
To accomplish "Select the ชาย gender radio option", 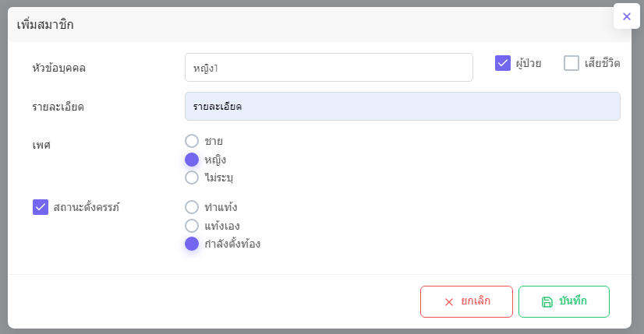I will 192,141.
